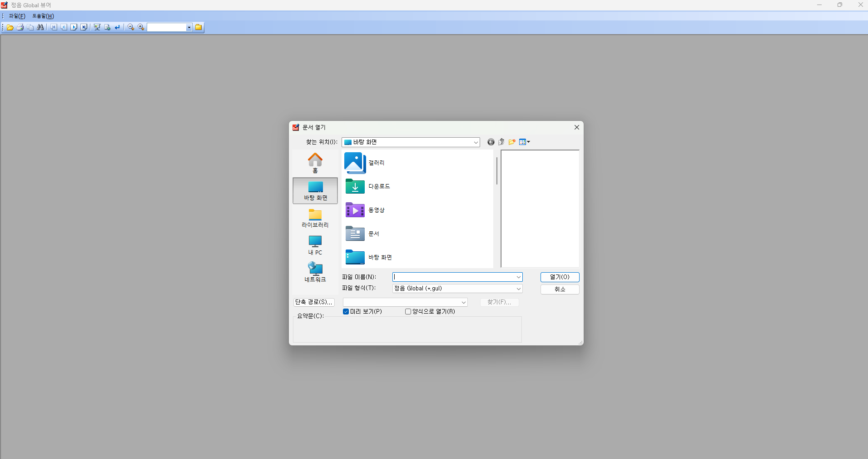Click the yellow folder icon after zoom box

click(x=198, y=27)
